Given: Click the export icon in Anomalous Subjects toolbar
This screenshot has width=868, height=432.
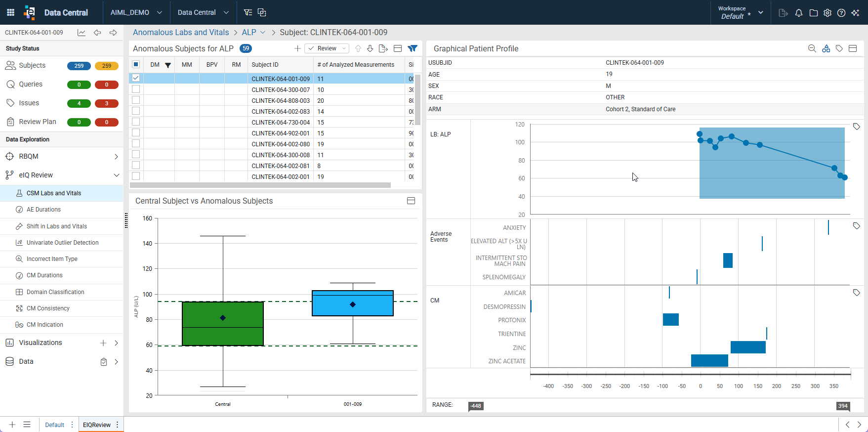Looking at the screenshot, I should [x=383, y=48].
